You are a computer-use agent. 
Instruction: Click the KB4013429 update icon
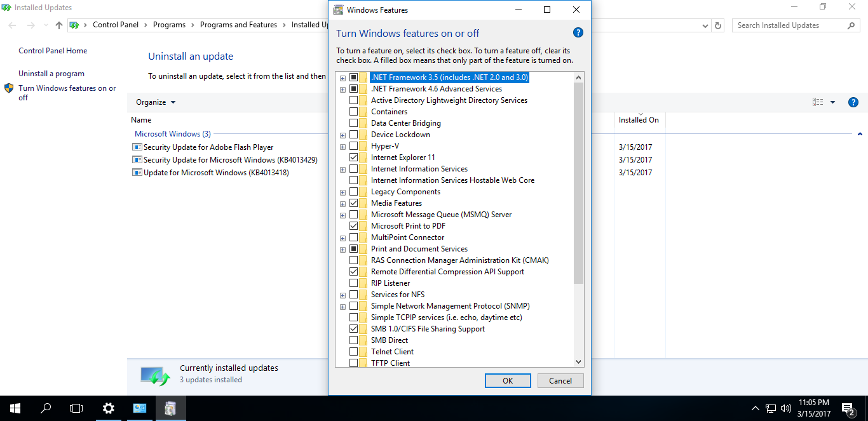point(137,160)
